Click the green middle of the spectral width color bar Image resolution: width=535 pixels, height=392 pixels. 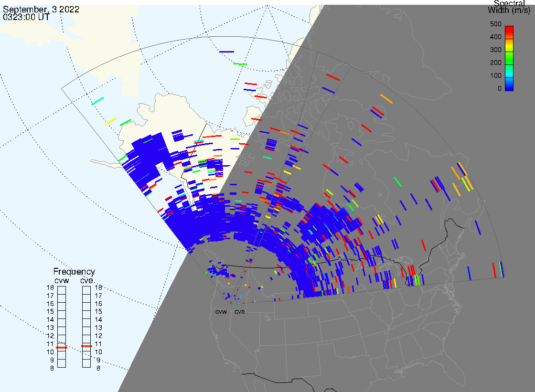[509, 58]
